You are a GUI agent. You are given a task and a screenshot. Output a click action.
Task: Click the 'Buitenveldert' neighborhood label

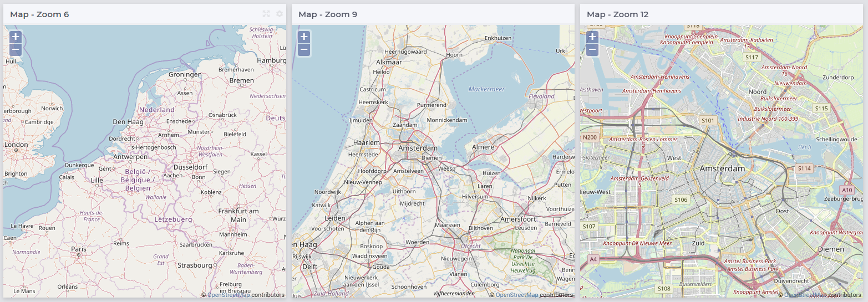(694, 284)
